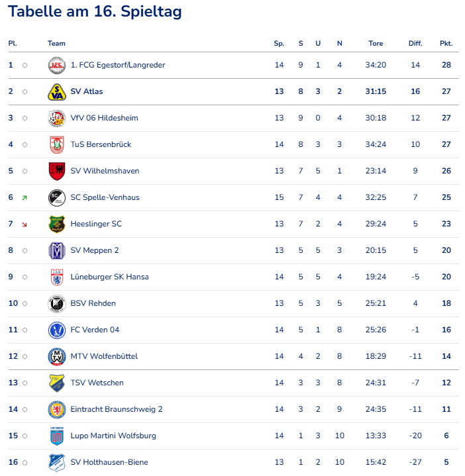Open MTV Wolfenbüttel team link
The height and width of the screenshot is (476, 465).
[x=104, y=356]
